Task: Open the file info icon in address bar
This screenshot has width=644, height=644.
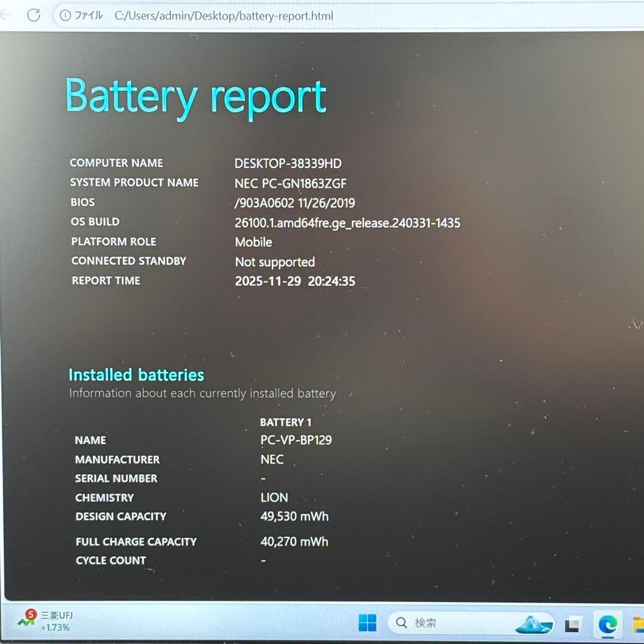Action: (x=66, y=16)
